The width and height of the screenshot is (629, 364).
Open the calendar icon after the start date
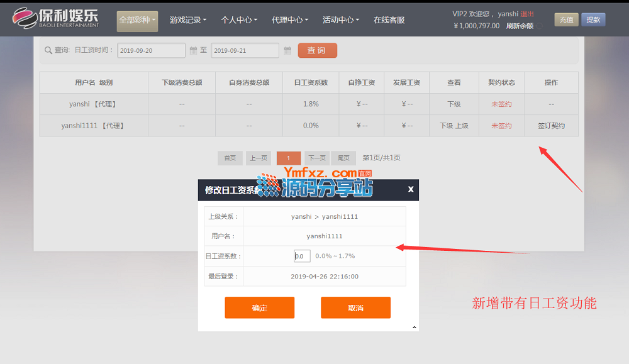[193, 50]
